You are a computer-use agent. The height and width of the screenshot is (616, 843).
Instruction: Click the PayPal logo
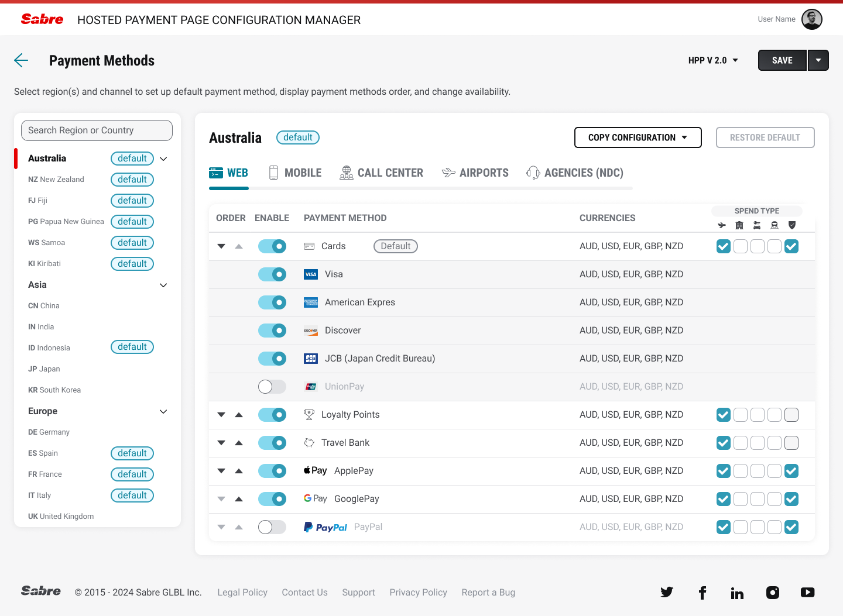[x=325, y=527]
